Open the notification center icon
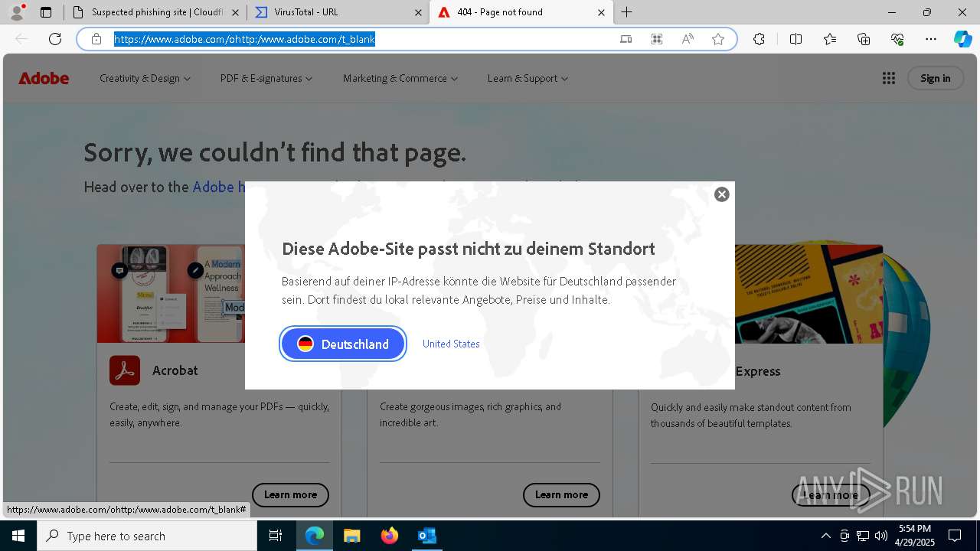 coord(955,536)
